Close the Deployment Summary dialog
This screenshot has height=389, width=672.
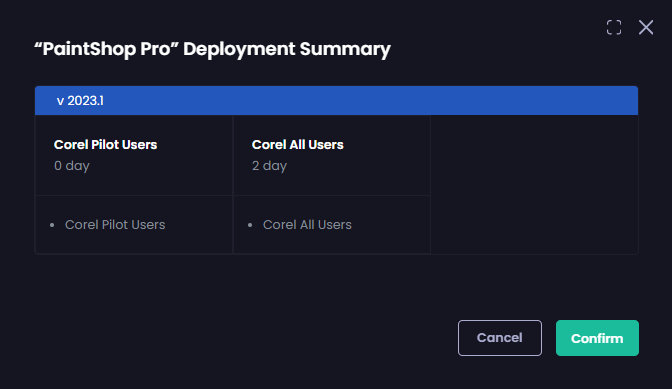[x=646, y=27]
